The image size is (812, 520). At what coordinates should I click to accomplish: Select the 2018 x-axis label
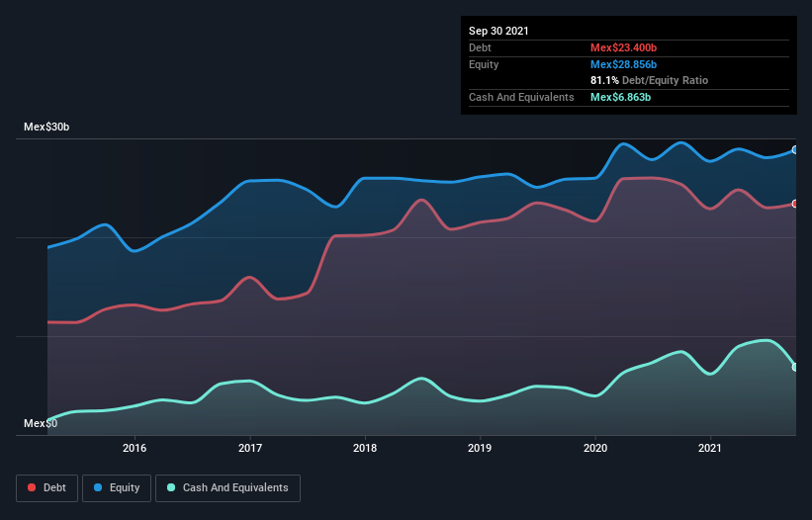pos(365,448)
